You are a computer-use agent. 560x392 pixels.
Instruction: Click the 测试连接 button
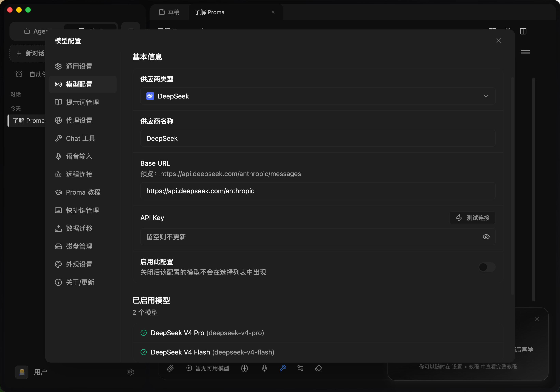(472, 218)
